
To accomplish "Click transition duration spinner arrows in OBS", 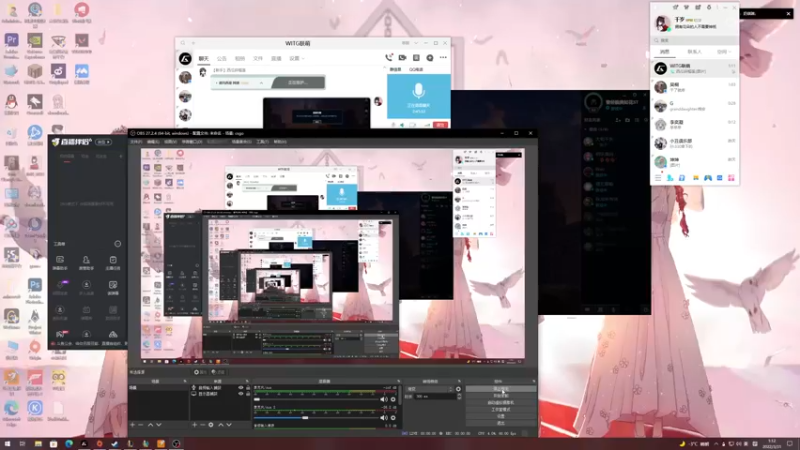I will click(x=459, y=396).
